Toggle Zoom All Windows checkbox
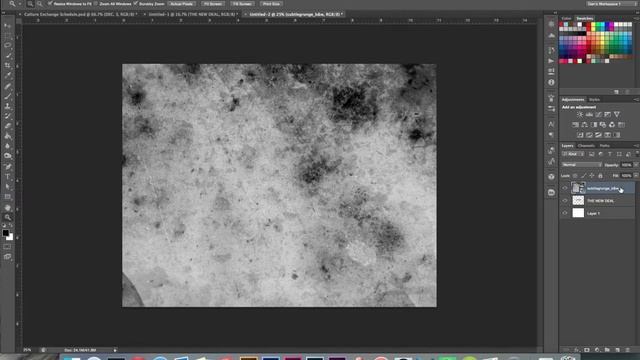The width and height of the screenshot is (640, 360). pos(96,4)
